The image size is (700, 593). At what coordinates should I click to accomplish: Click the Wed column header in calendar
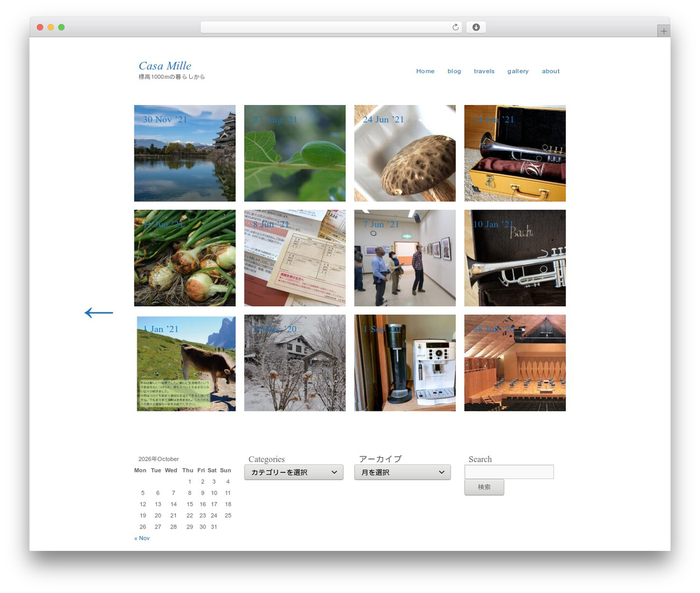click(171, 470)
